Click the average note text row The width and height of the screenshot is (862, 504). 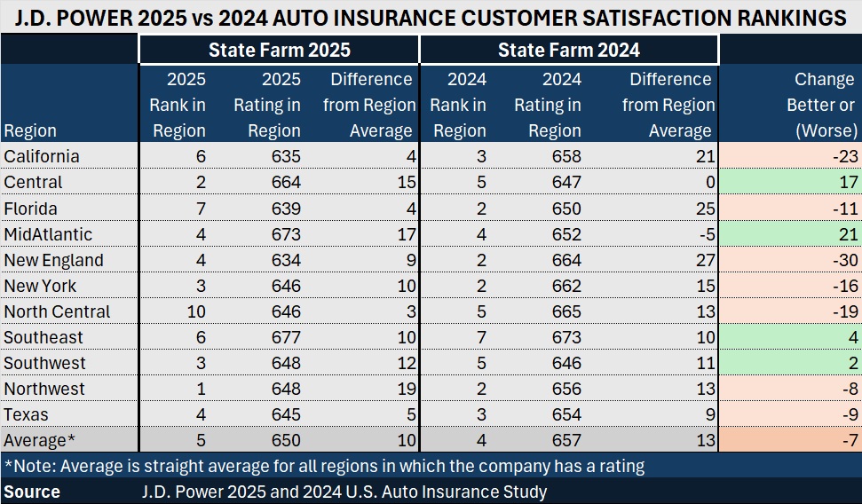coord(324,466)
